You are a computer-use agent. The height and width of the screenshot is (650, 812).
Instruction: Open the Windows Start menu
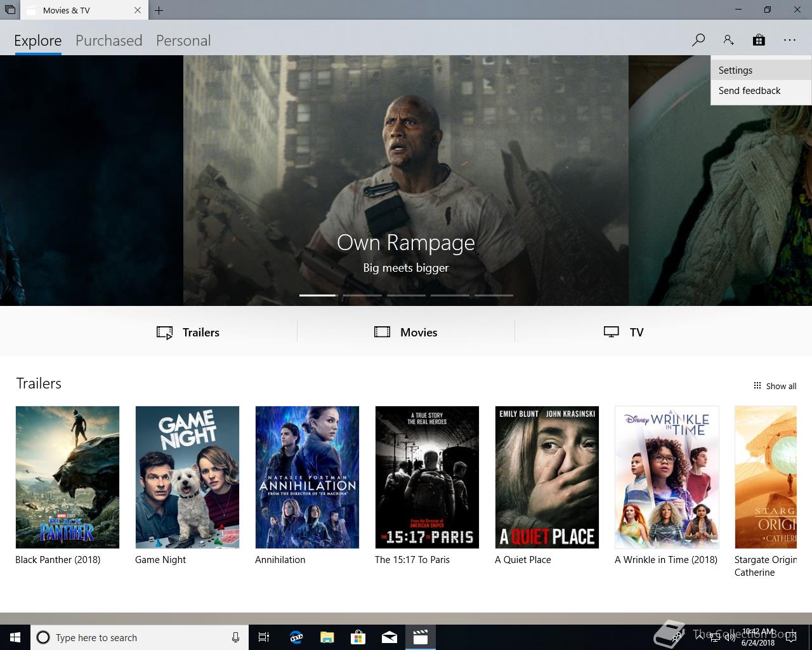click(15, 637)
